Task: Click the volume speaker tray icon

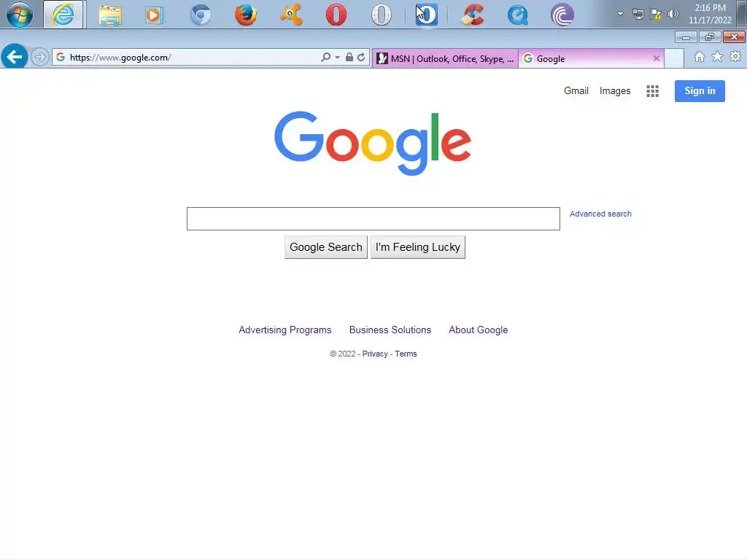Action: (x=673, y=14)
